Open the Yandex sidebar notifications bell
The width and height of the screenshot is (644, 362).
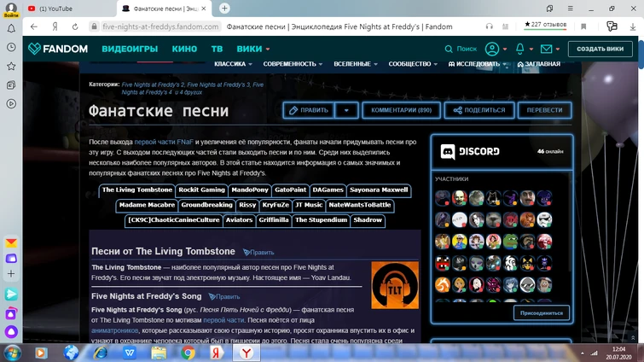point(11,28)
